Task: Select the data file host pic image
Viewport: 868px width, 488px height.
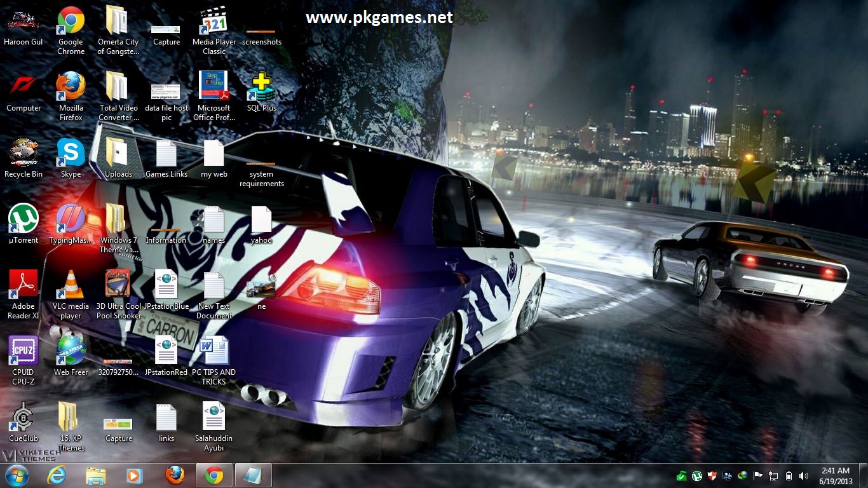Action: pos(166,101)
